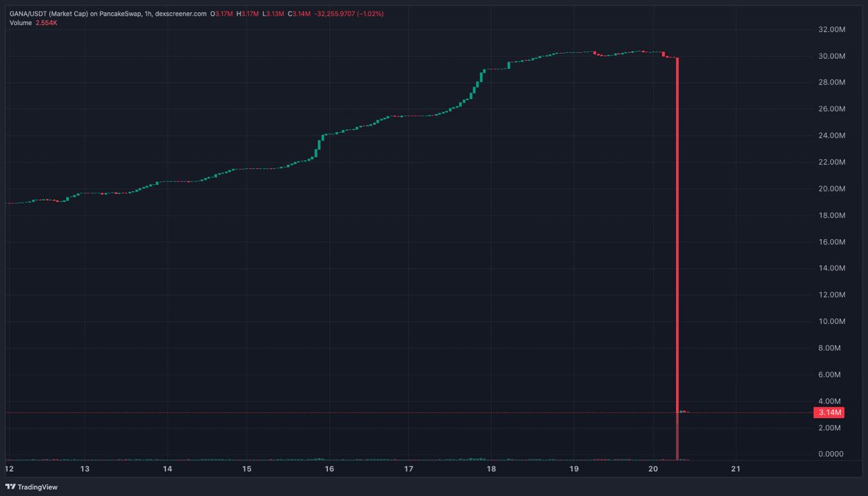This screenshot has height=496, width=868.
Task: Select date 20 on the time axis
Action: (654, 469)
